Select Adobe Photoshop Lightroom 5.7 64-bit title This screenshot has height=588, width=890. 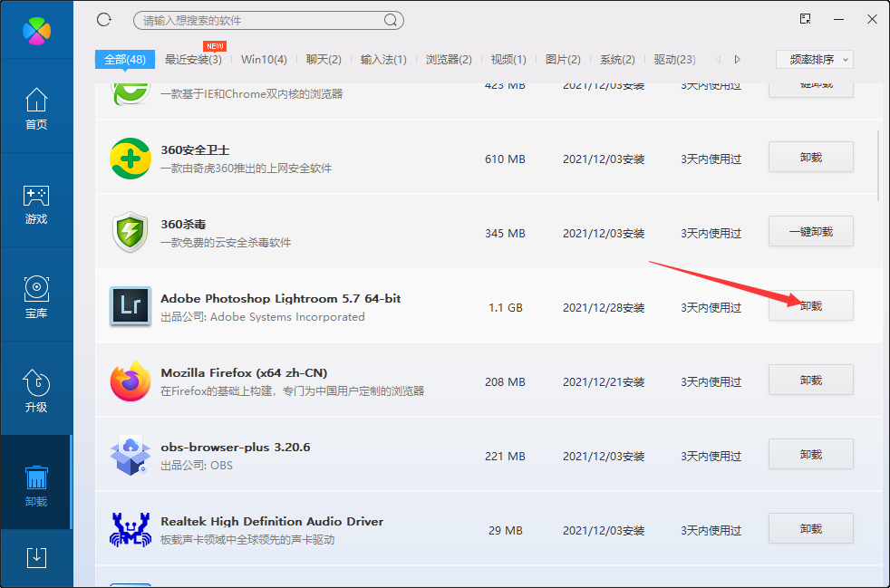pyautogui.click(x=281, y=299)
